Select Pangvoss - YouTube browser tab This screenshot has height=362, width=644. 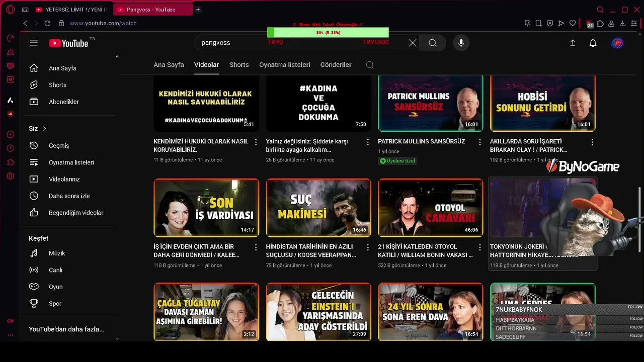click(153, 10)
